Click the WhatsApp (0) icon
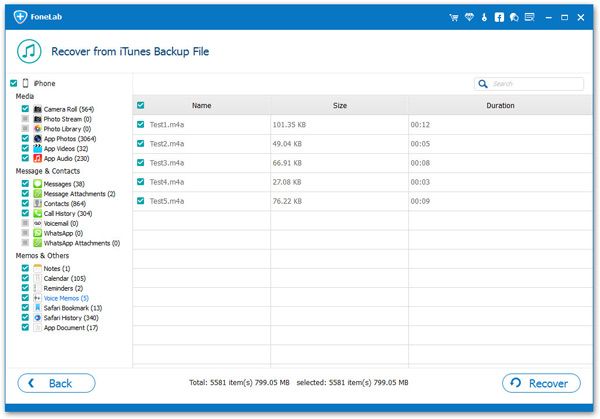This screenshot has height=419, width=600. (x=38, y=233)
